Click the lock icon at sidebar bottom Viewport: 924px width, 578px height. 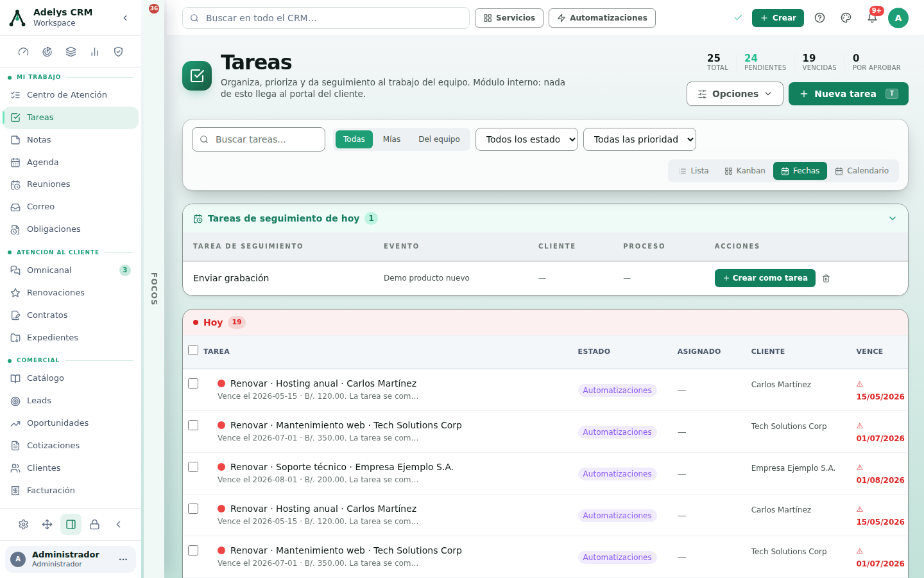tap(95, 525)
